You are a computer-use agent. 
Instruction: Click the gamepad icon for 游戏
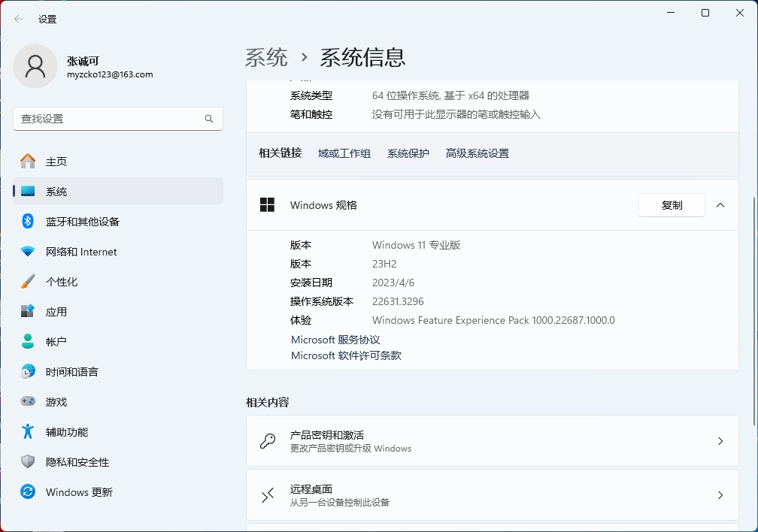tap(28, 401)
